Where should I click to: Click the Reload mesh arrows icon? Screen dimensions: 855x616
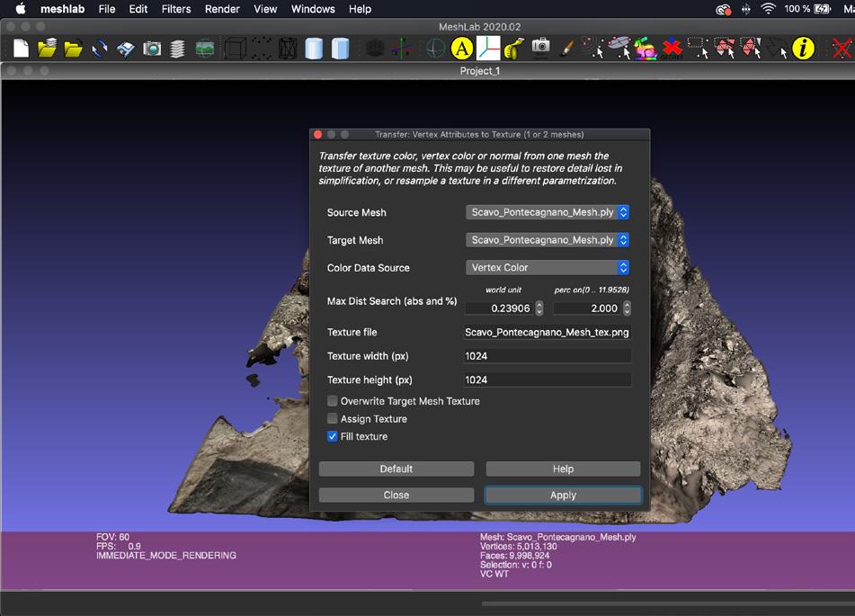[99, 49]
